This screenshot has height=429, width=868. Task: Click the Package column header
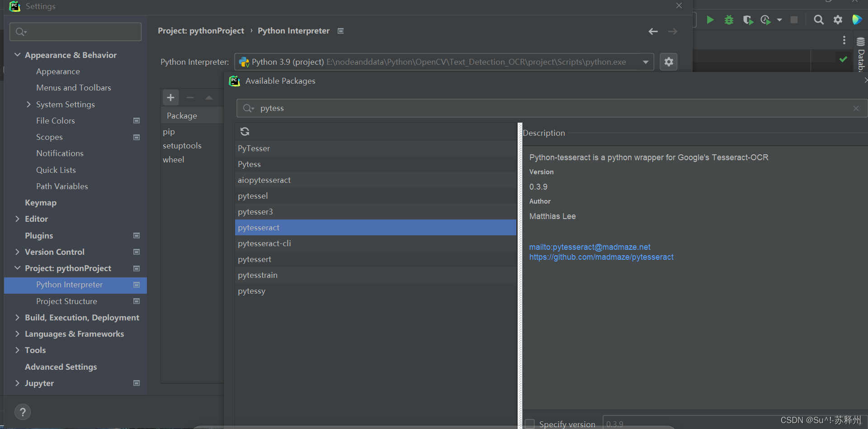(x=192, y=115)
